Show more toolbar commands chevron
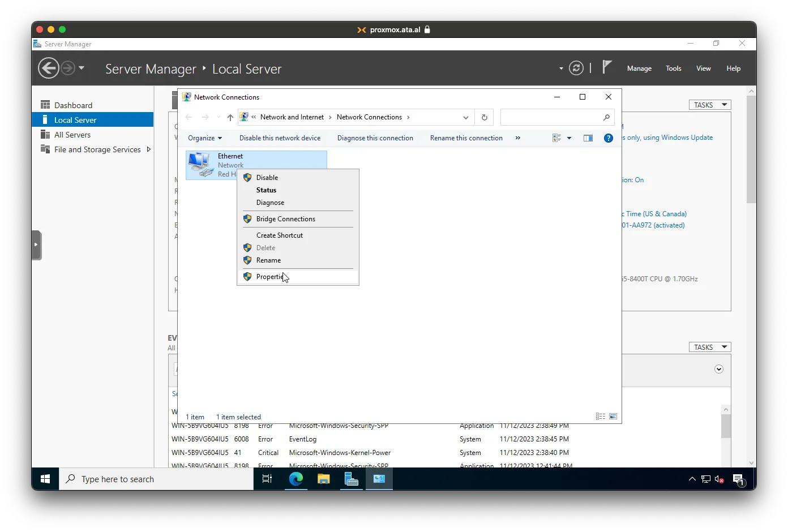This screenshot has height=532, width=788. tap(517, 138)
